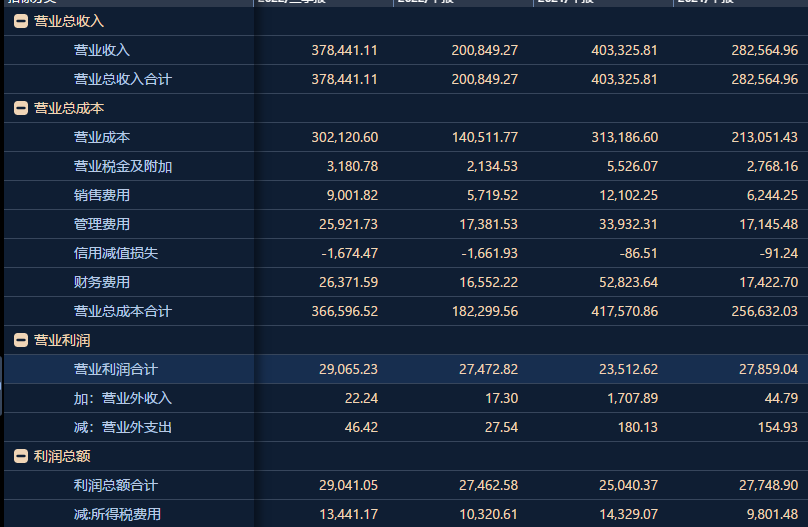Click the cell value 154.93

(x=778, y=427)
